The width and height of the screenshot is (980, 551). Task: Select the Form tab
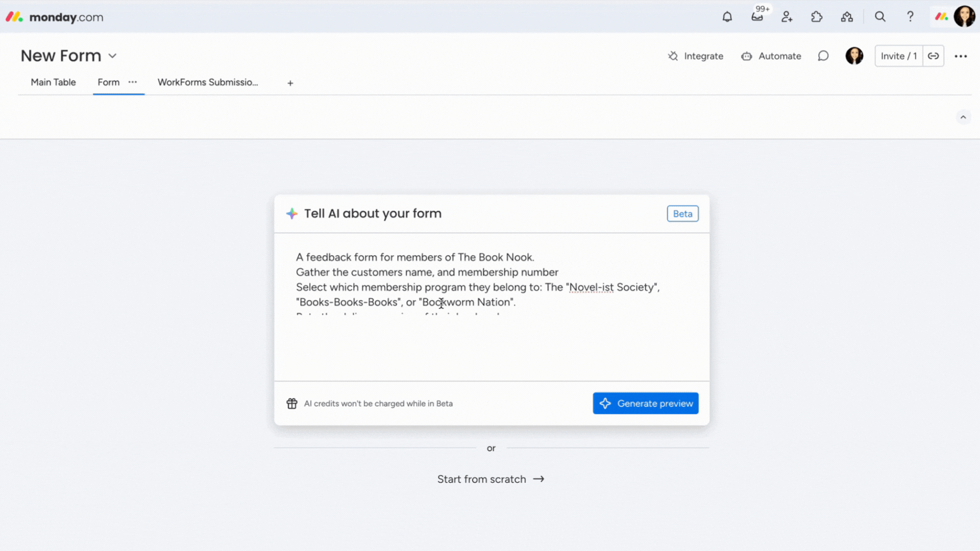(108, 82)
